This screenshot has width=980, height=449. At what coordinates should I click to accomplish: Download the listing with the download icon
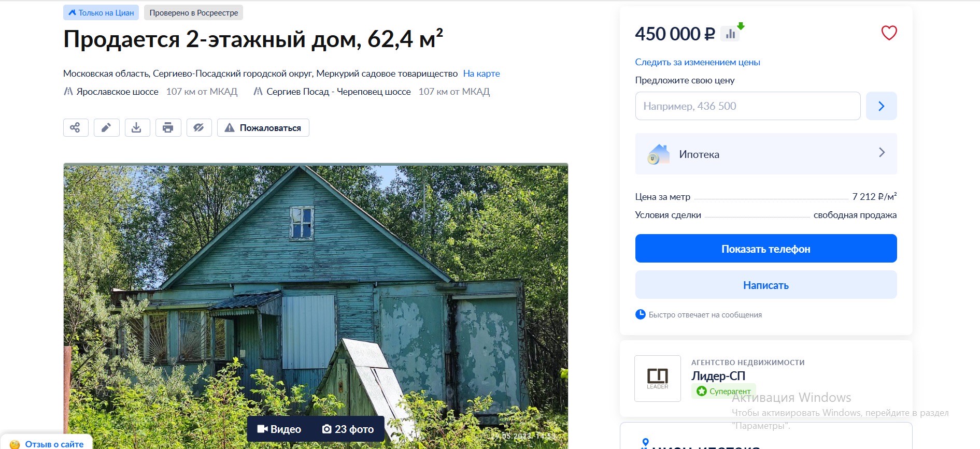pos(137,127)
